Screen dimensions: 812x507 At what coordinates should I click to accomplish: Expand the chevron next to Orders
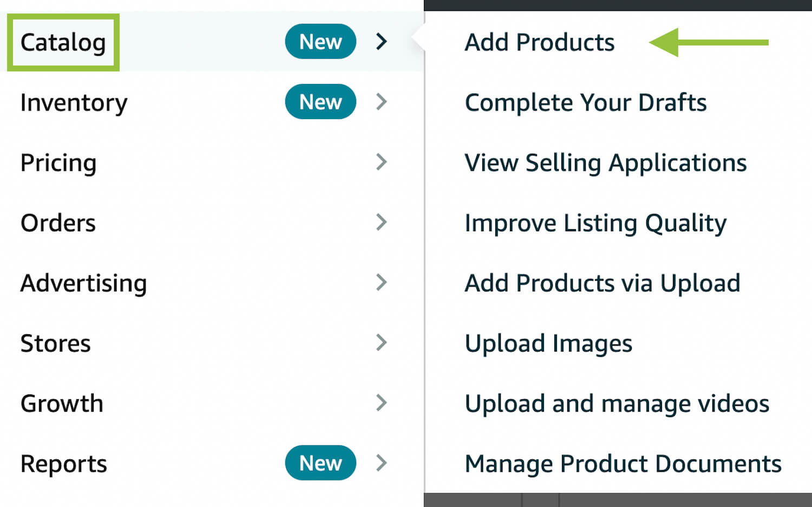click(382, 222)
